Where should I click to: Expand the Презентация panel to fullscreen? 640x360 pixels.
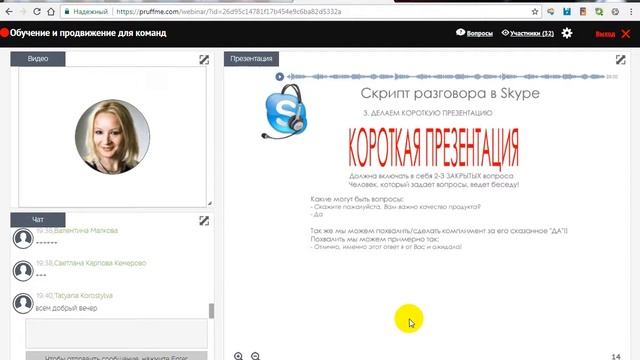pyautogui.click(x=620, y=60)
